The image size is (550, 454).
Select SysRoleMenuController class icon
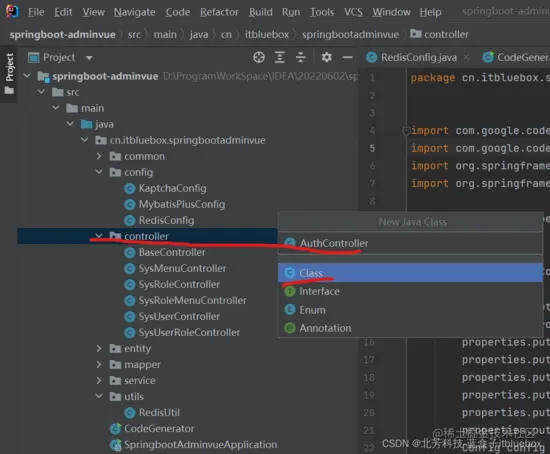[x=130, y=300]
